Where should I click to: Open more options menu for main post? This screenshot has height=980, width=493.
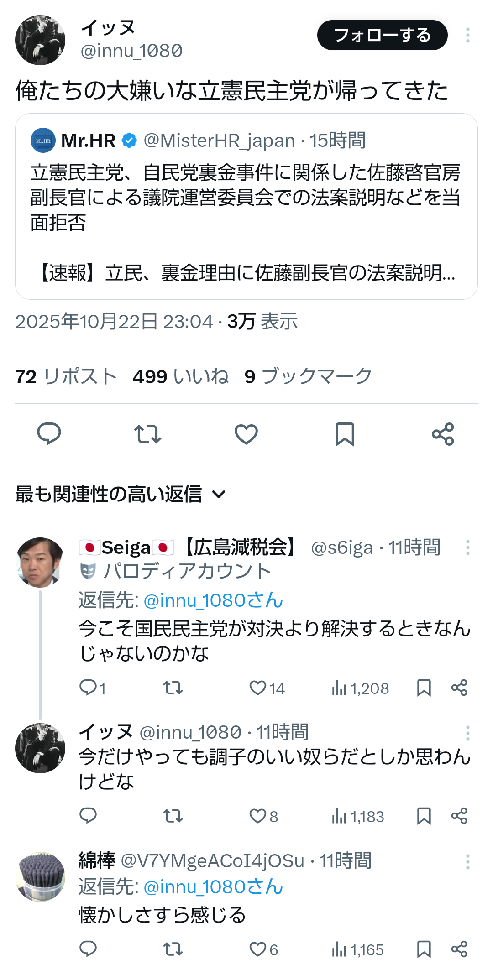tap(467, 35)
